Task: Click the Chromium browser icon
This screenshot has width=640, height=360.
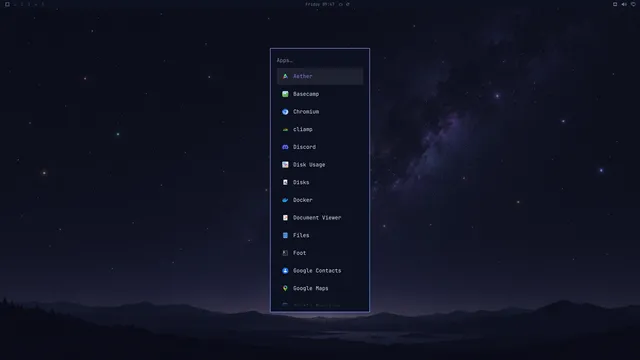Action: coord(285,111)
